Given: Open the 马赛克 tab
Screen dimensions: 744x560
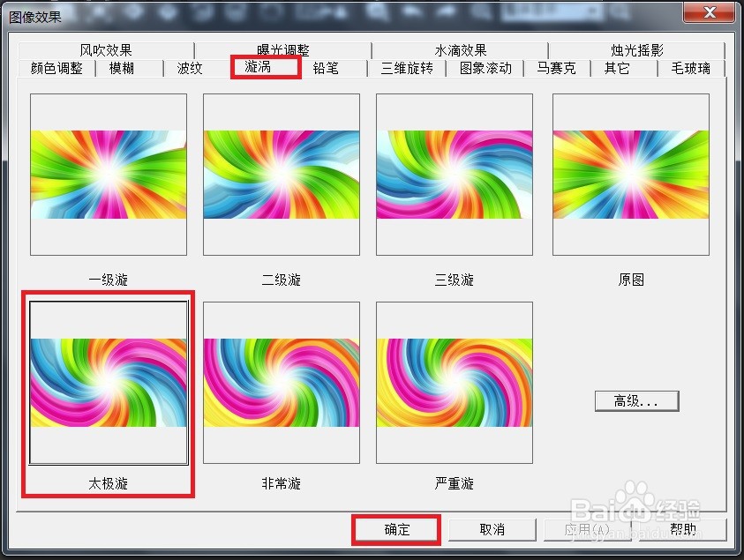Looking at the screenshot, I should point(557,68).
